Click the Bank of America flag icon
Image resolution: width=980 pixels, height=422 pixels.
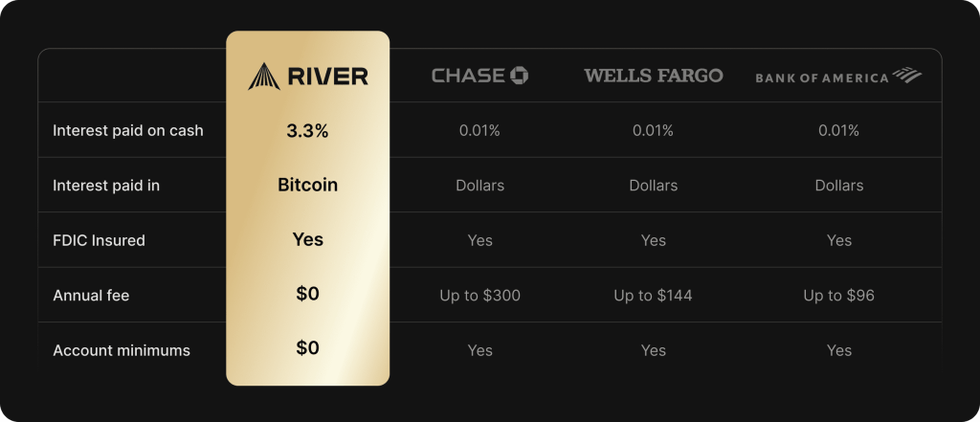(906, 76)
